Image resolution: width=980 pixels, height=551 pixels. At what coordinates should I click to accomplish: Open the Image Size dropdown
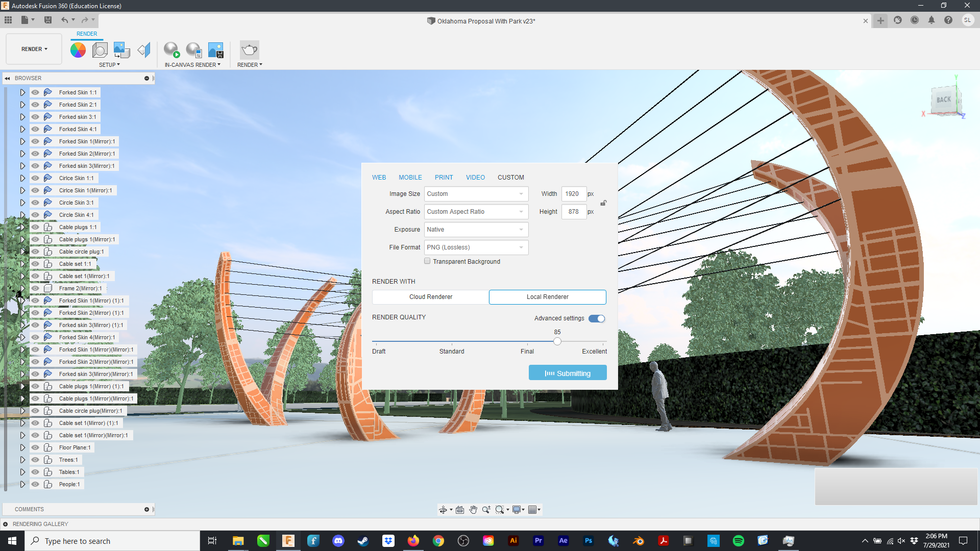pos(476,194)
